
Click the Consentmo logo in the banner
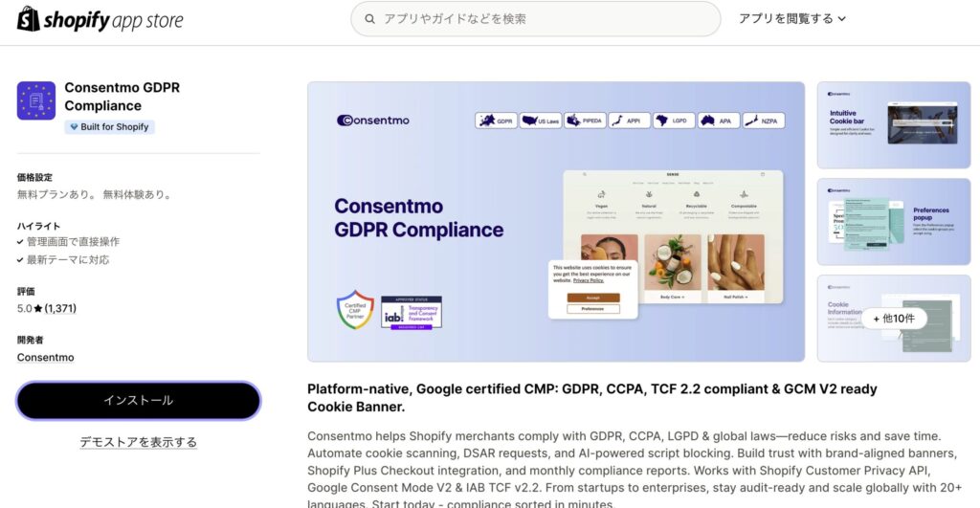coord(372,120)
